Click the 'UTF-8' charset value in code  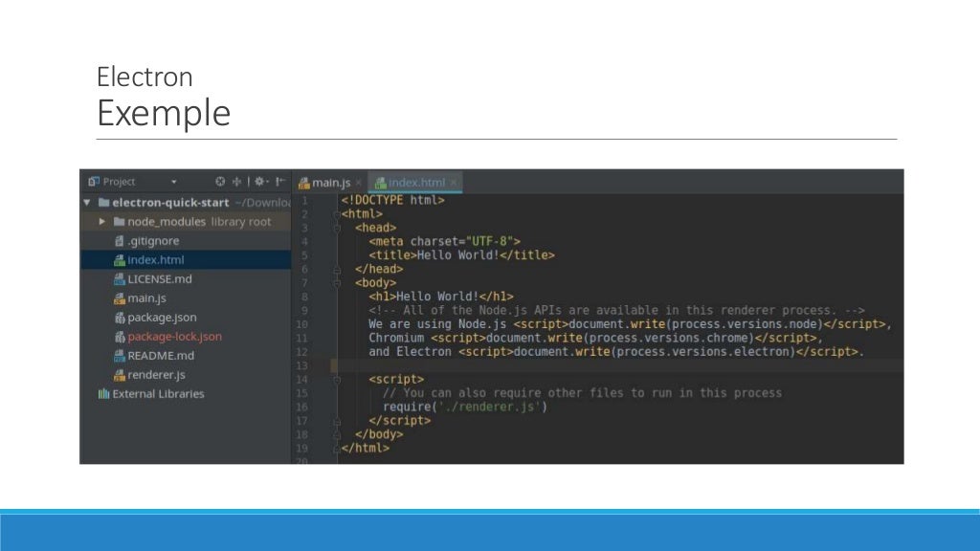(489, 242)
